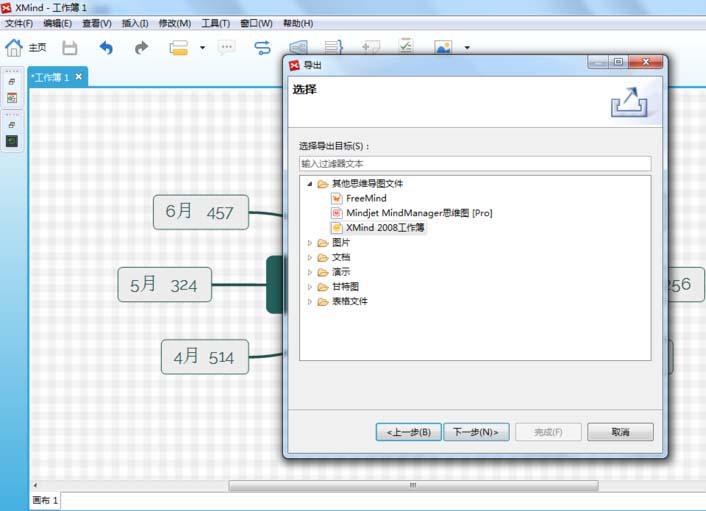The image size is (706, 511).
Task: Expand the 文档 folder
Action: pos(310,258)
